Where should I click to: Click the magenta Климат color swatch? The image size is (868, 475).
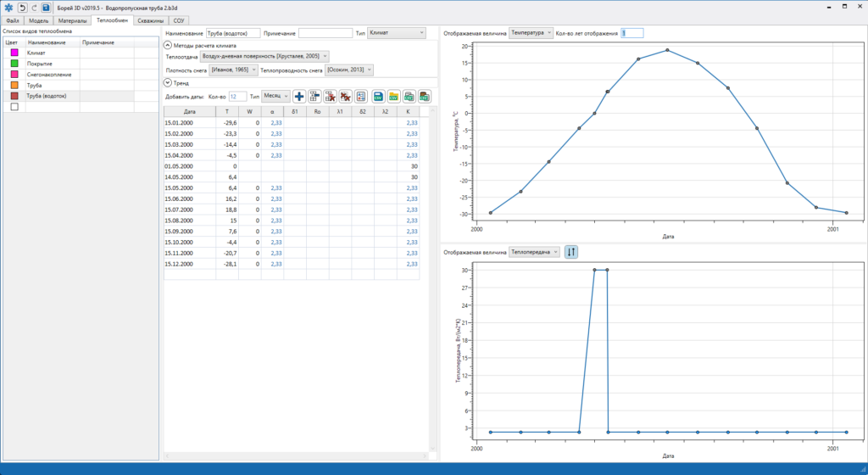(14, 53)
